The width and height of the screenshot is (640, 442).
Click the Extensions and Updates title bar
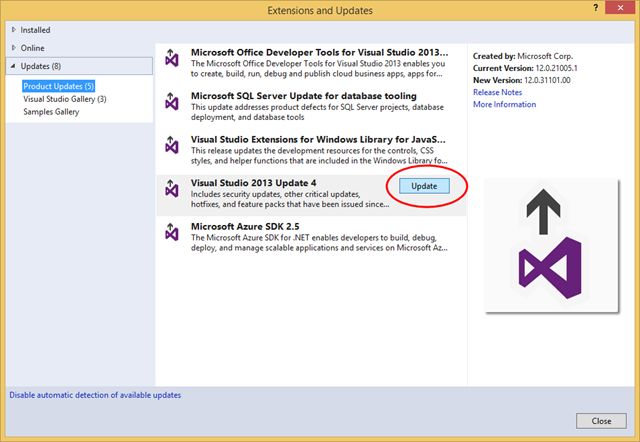click(x=320, y=10)
